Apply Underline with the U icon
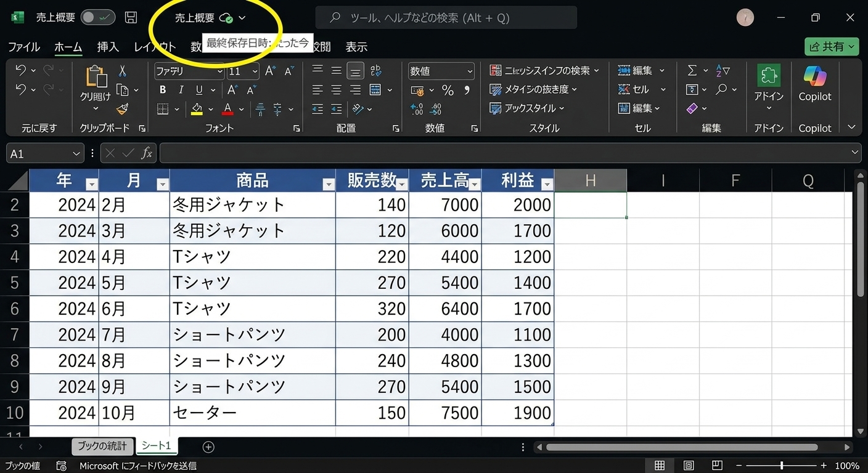The image size is (868, 473). 199,90
